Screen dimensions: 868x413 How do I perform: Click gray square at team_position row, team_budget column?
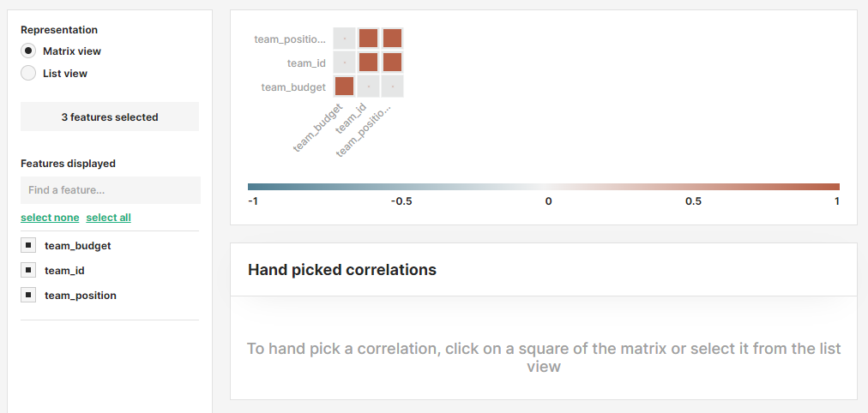click(344, 39)
